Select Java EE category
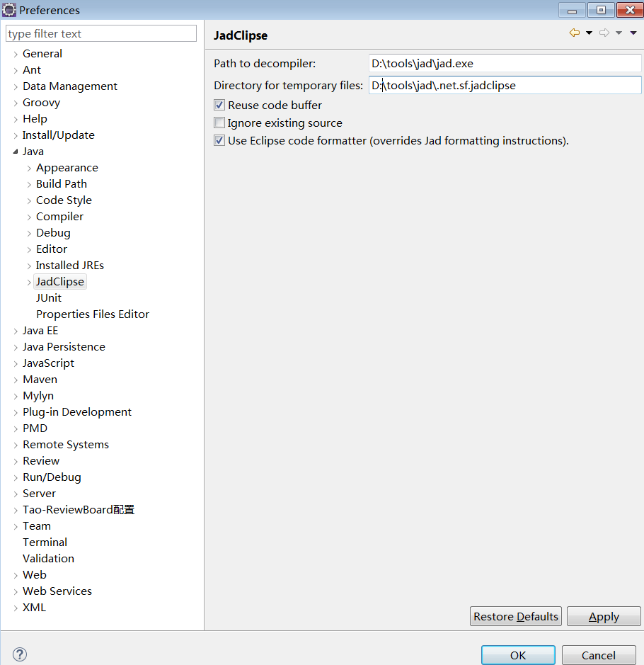Viewport: 644px width, 665px height. 40,331
